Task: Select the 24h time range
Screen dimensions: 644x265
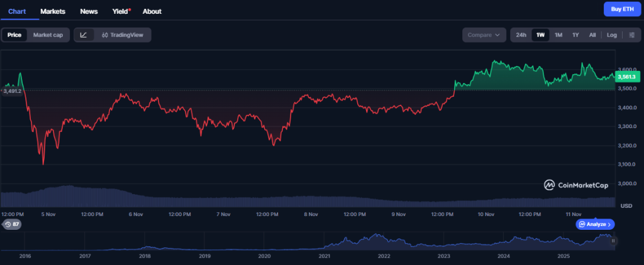Action: 521,35
